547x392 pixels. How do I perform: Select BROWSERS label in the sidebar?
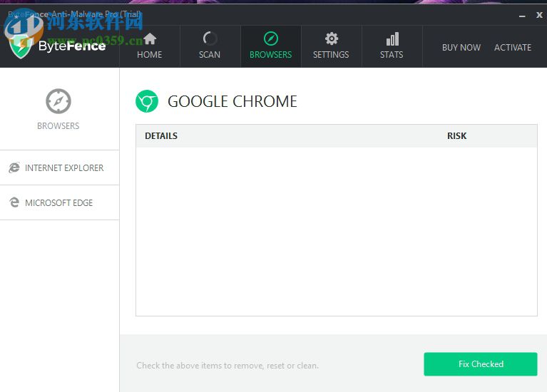click(58, 126)
